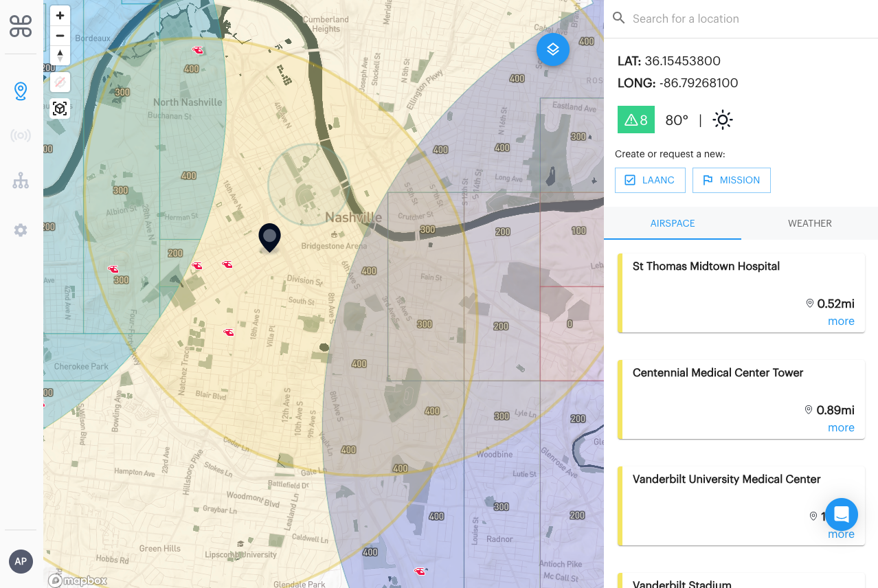This screenshot has width=878, height=588.
Task: Click the Nashville city label on the map
Action: tap(353, 218)
